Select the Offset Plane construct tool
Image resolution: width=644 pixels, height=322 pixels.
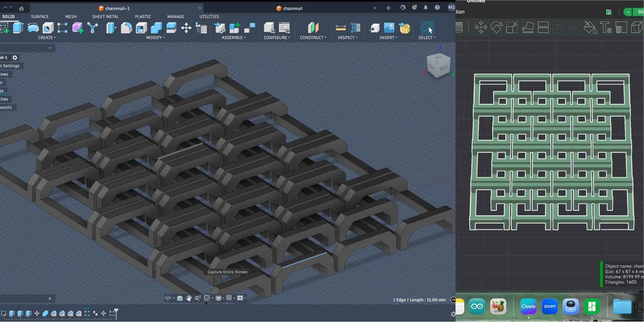pos(313,28)
